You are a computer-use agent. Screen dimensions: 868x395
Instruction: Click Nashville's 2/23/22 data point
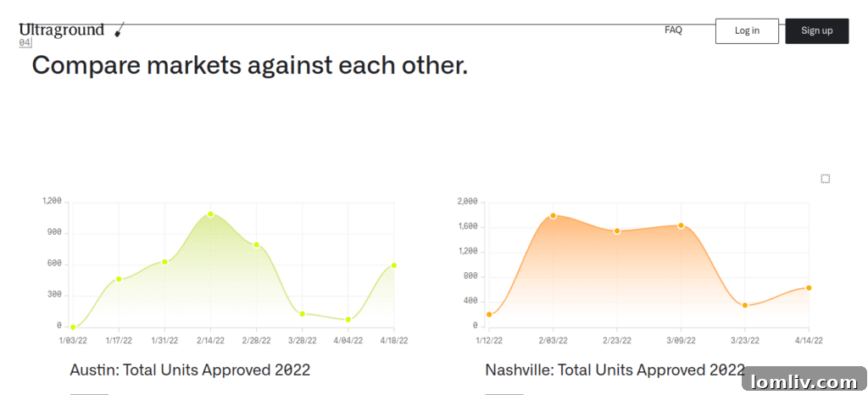pos(617,231)
